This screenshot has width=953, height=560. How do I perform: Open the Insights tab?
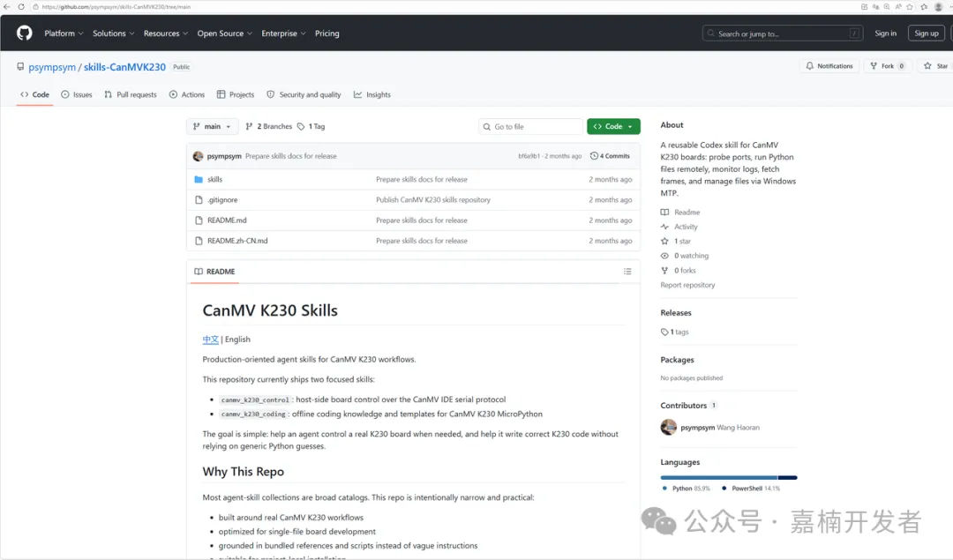coord(372,94)
